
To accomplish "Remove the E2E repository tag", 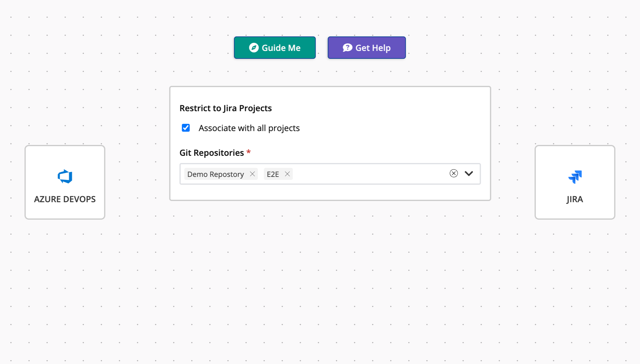I will [287, 174].
